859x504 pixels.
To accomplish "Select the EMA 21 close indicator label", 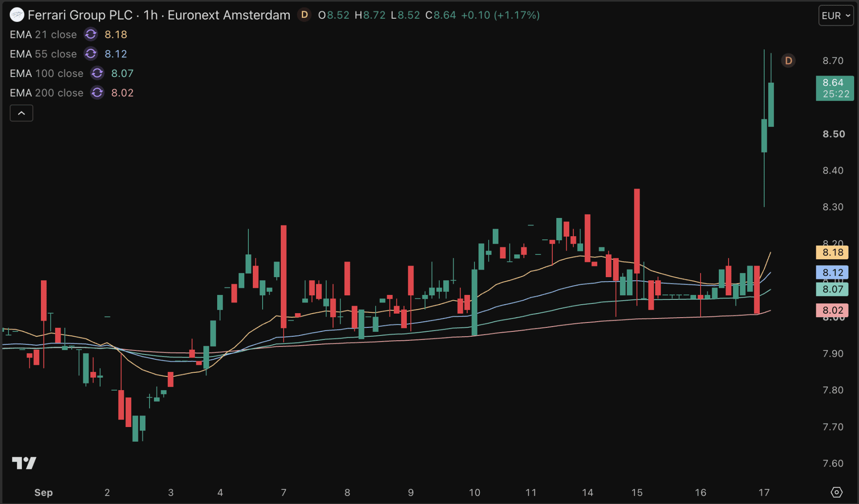I will 43,34.
